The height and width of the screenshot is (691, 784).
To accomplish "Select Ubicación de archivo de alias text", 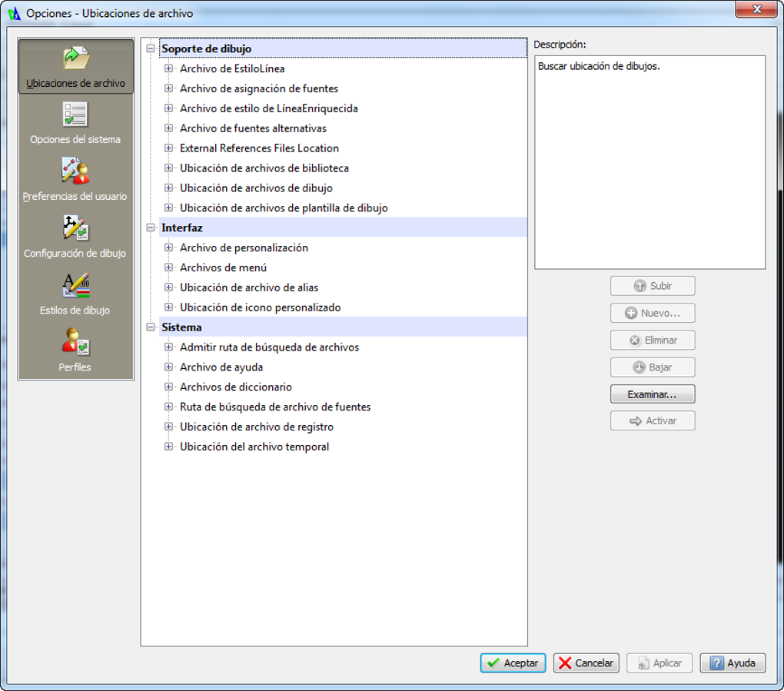I will [x=249, y=287].
